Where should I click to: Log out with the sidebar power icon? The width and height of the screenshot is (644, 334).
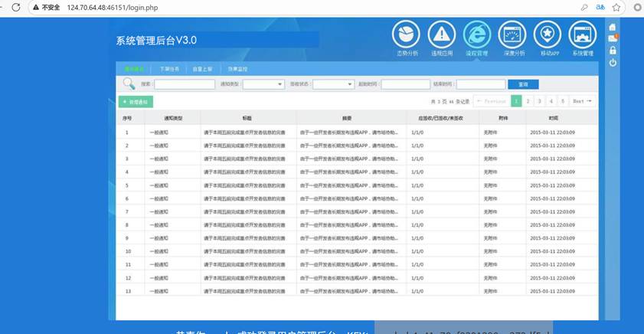click(613, 63)
